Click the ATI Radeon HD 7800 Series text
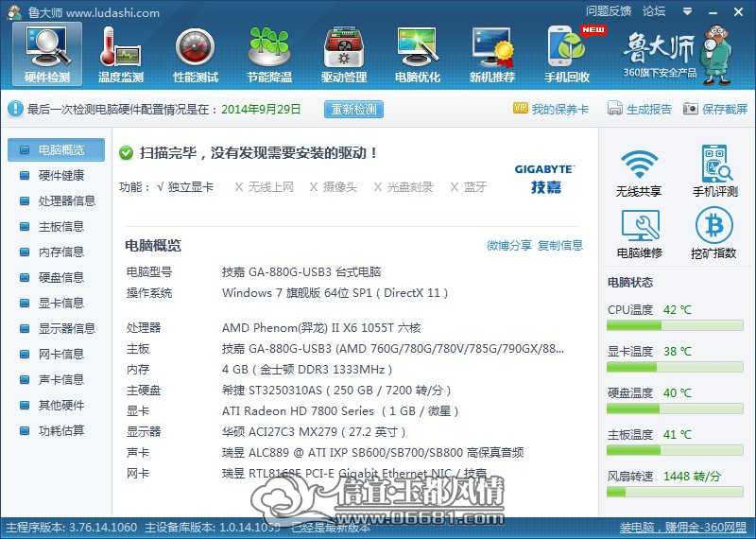Screen dimensions: 756x539 point(340,411)
